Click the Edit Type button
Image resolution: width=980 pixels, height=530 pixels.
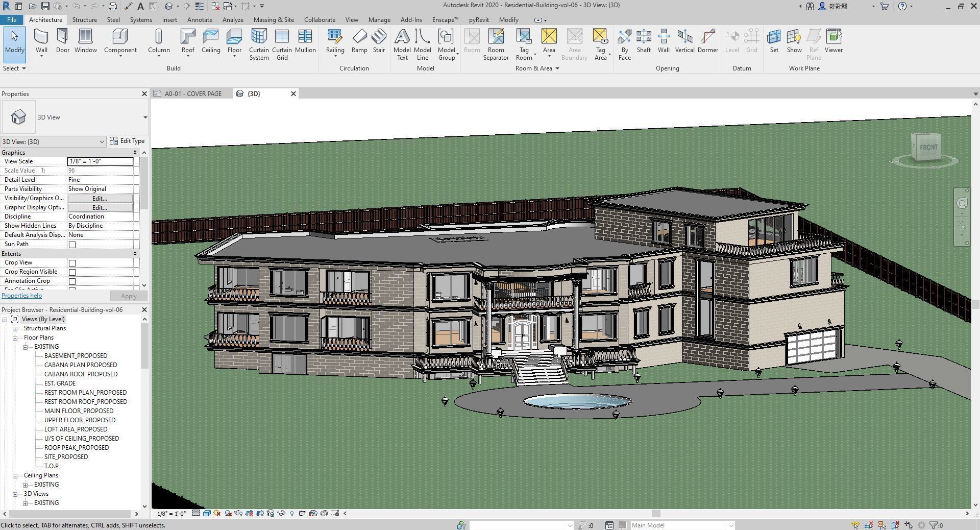(128, 141)
